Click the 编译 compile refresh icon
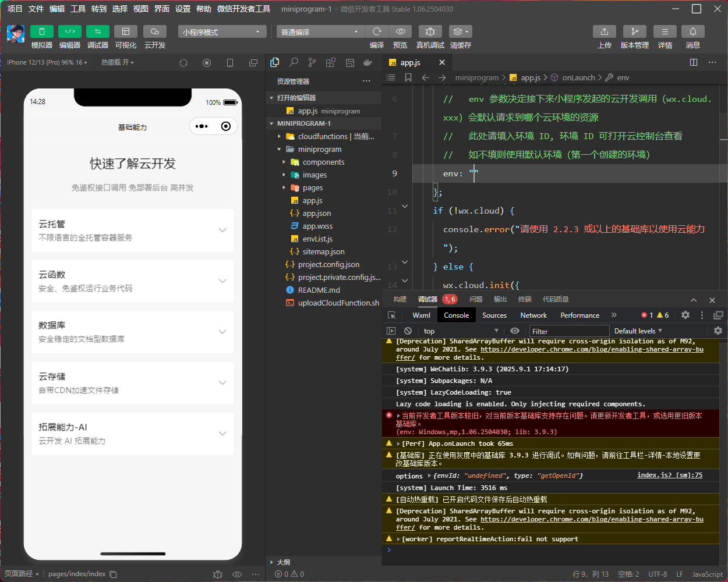 (377, 31)
